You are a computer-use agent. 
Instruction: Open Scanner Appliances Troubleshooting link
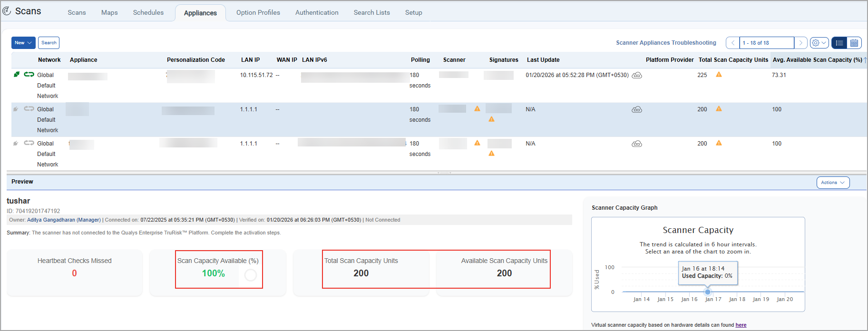(666, 43)
